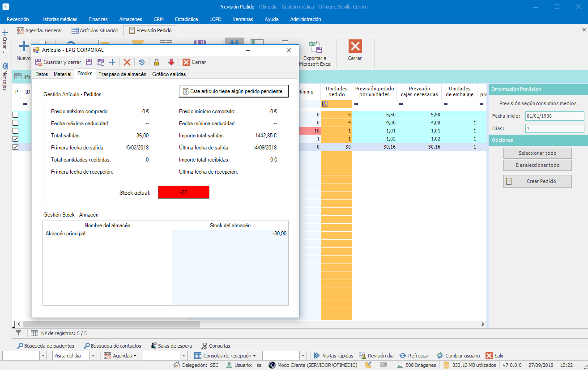Click the save icon in article toolbar
The image size is (588, 370).
[89, 62]
